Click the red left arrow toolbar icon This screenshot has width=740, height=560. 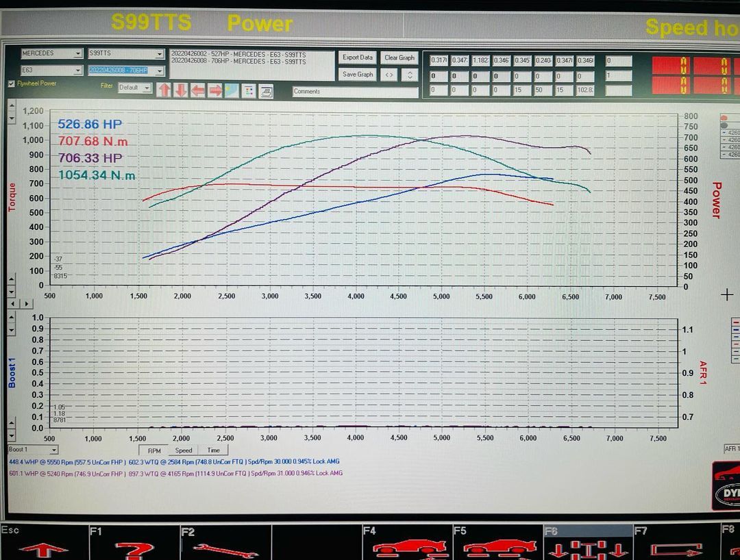coord(198,90)
